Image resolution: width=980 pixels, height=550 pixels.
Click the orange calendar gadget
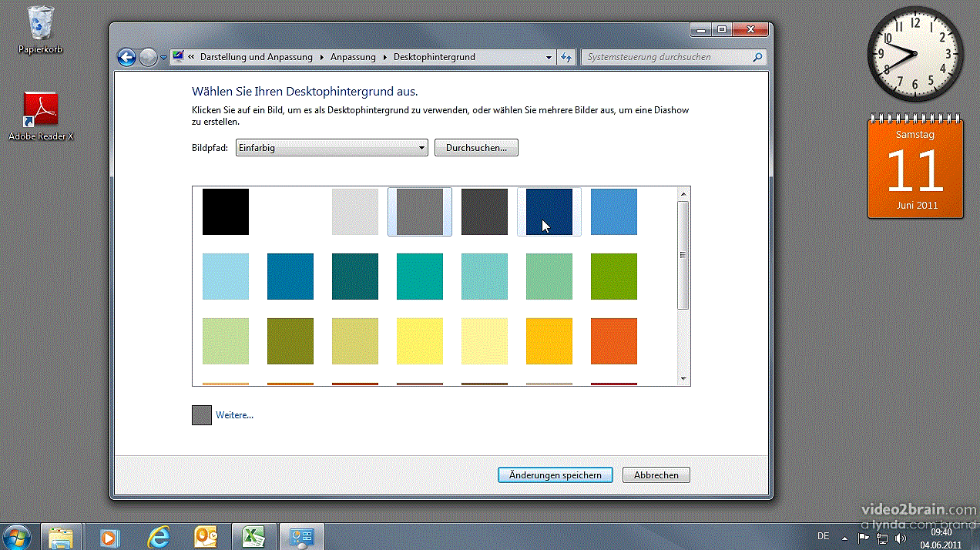915,166
